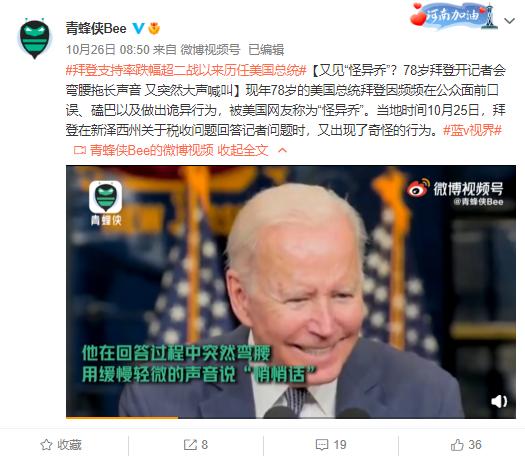Toggle video mute speaker icon
The height and width of the screenshot is (462, 525).
click(x=499, y=401)
